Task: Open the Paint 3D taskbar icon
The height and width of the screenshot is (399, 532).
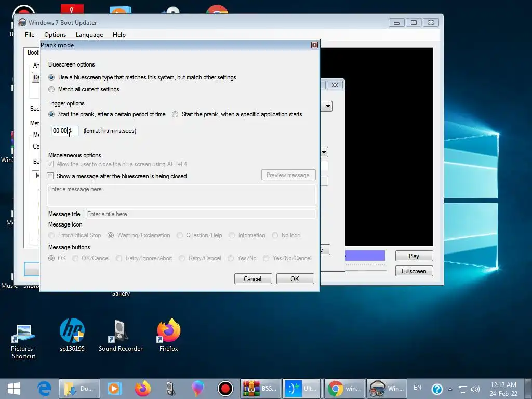Action: click(197, 389)
